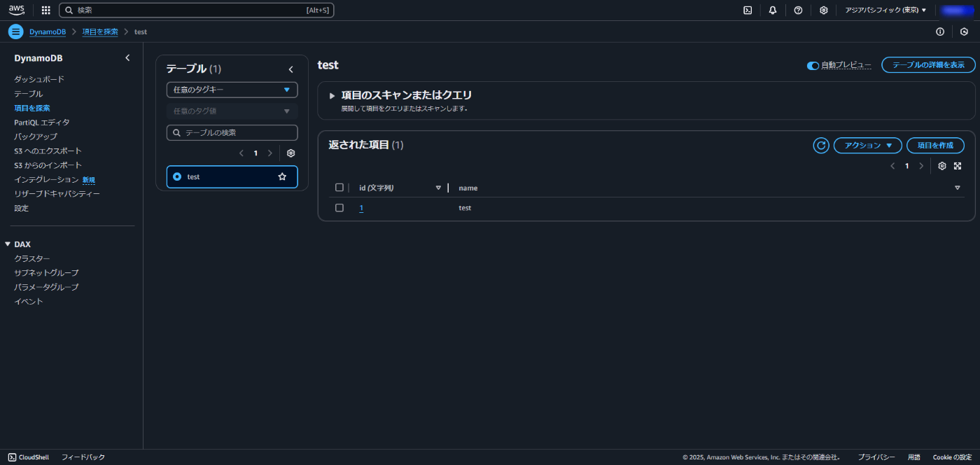Open the services grid menu icon
980x465 pixels.
[x=46, y=11]
